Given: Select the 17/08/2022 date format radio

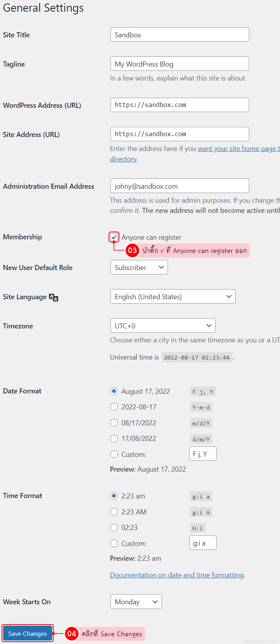Looking at the screenshot, I should [x=114, y=439].
